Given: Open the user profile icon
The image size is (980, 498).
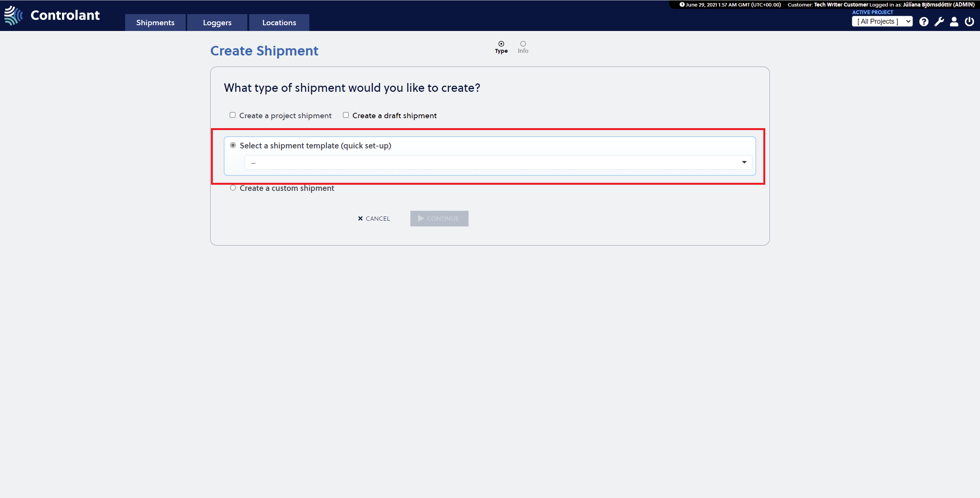Looking at the screenshot, I should tap(954, 22).
